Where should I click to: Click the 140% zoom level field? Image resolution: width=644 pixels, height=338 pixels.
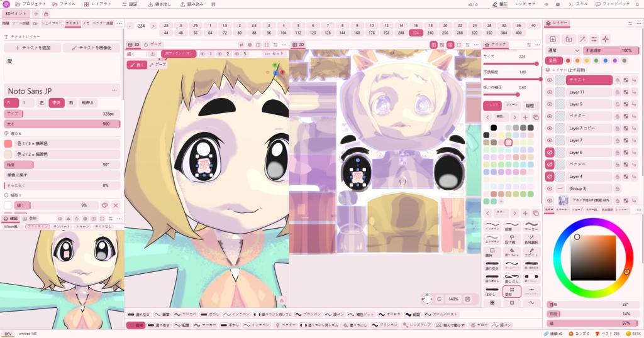(453, 299)
